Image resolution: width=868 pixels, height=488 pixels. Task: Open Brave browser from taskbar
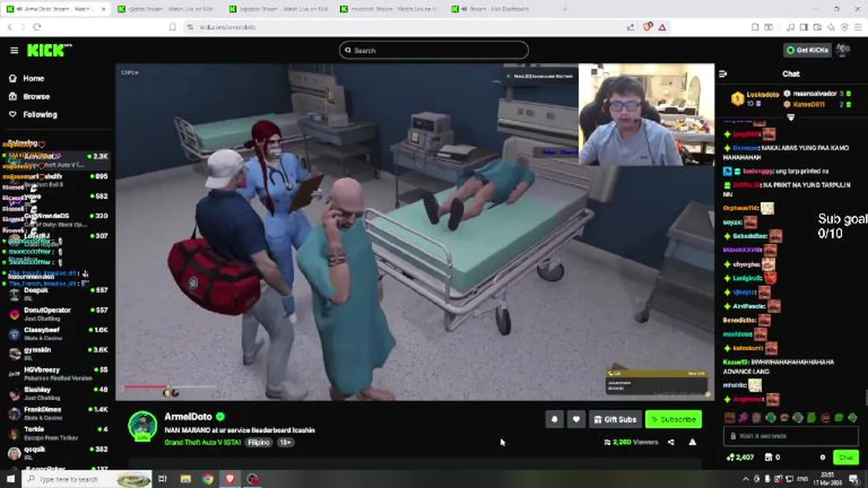(231, 479)
